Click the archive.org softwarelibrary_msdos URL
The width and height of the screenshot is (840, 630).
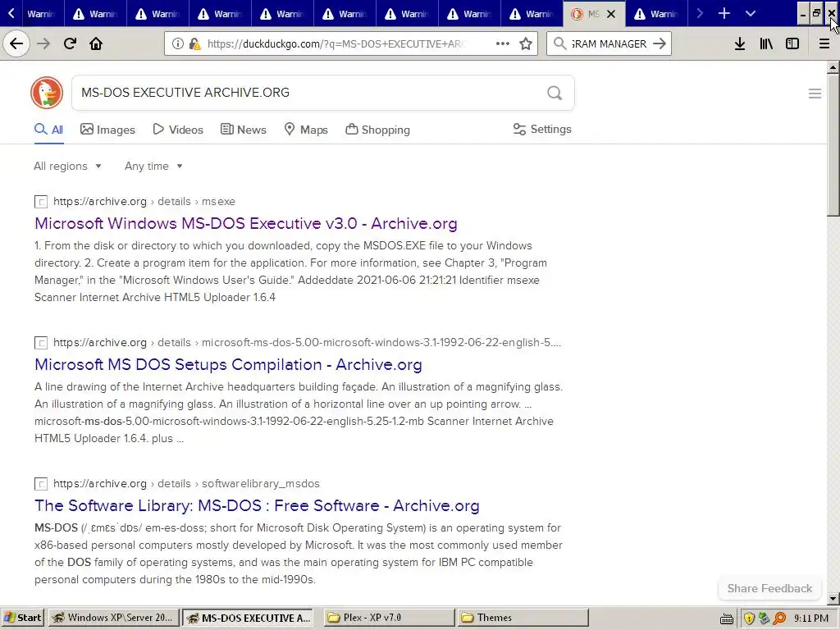click(186, 484)
